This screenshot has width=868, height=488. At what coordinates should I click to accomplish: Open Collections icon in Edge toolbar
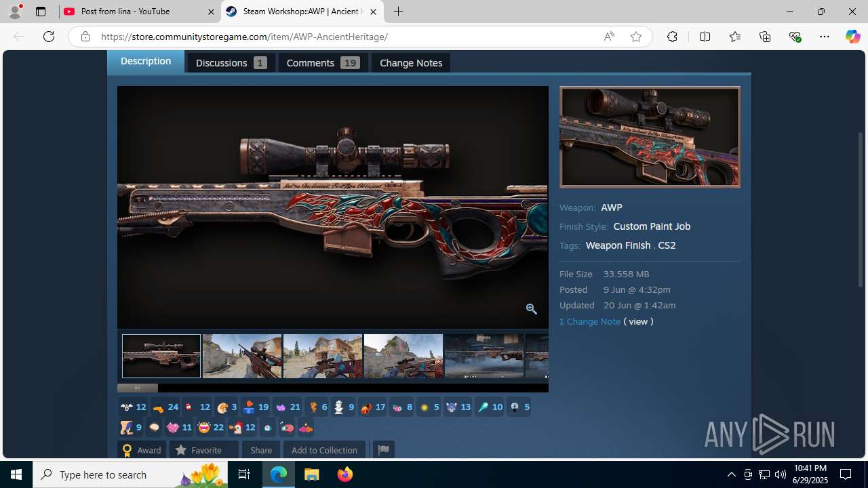tap(765, 37)
